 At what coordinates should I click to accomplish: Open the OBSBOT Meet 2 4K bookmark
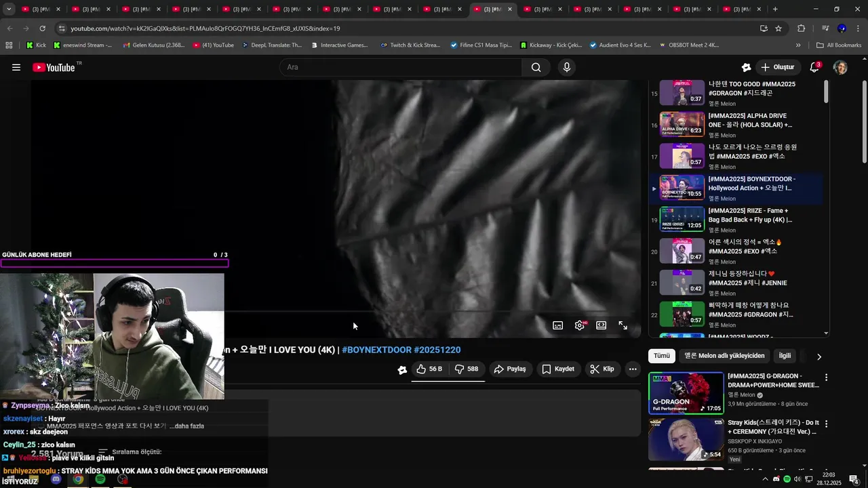click(688, 45)
